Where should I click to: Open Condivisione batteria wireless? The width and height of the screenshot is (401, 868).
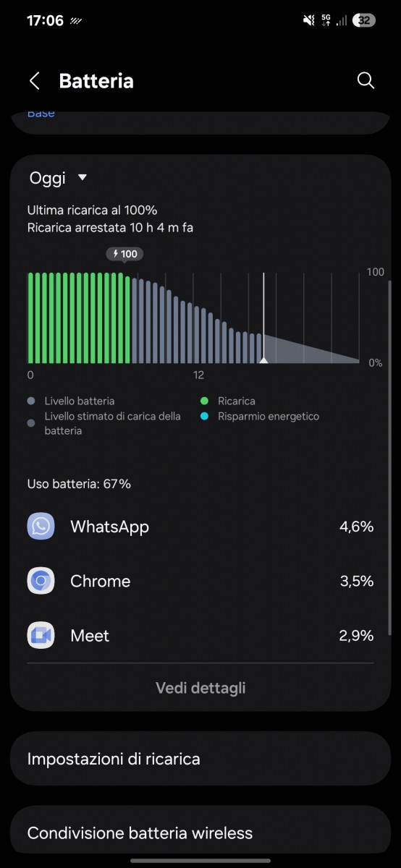point(200,833)
